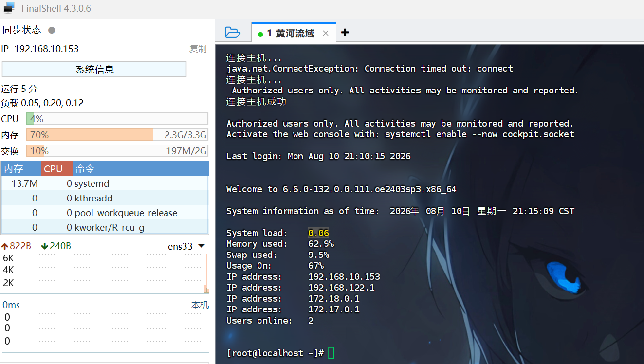
Task: Click the 197M/2G swap value
Action: point(186,151)
